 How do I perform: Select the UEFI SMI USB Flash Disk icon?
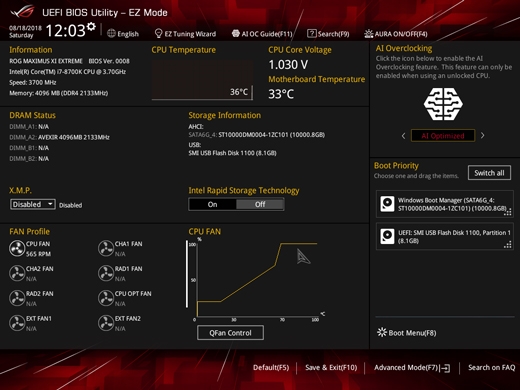(387, 236)
